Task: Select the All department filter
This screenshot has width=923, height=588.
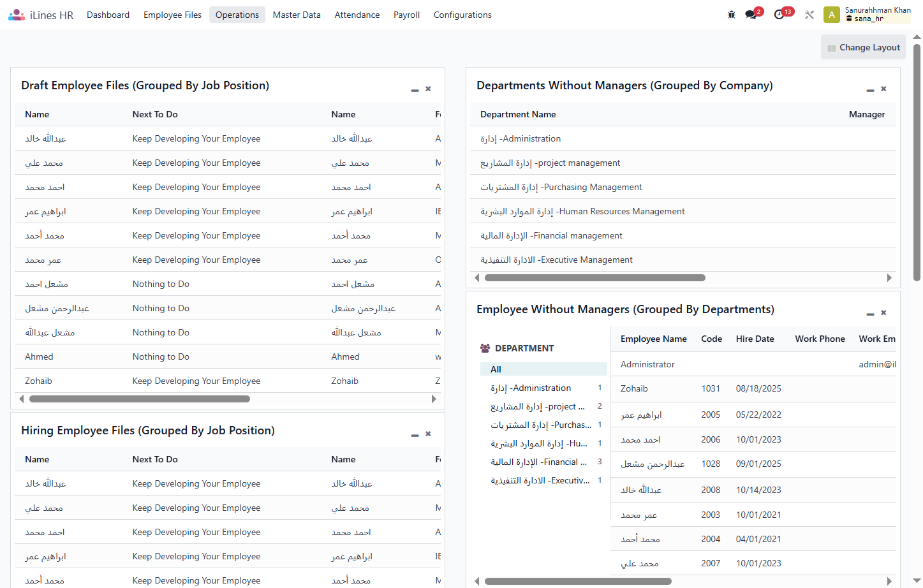Action: point(543,369)
